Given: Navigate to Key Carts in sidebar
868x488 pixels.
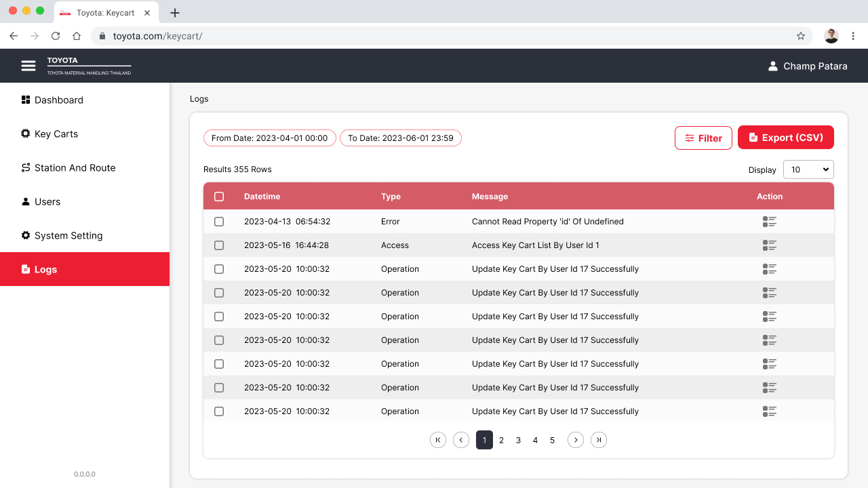Looking at the screenshot, I should click(56, 134).
